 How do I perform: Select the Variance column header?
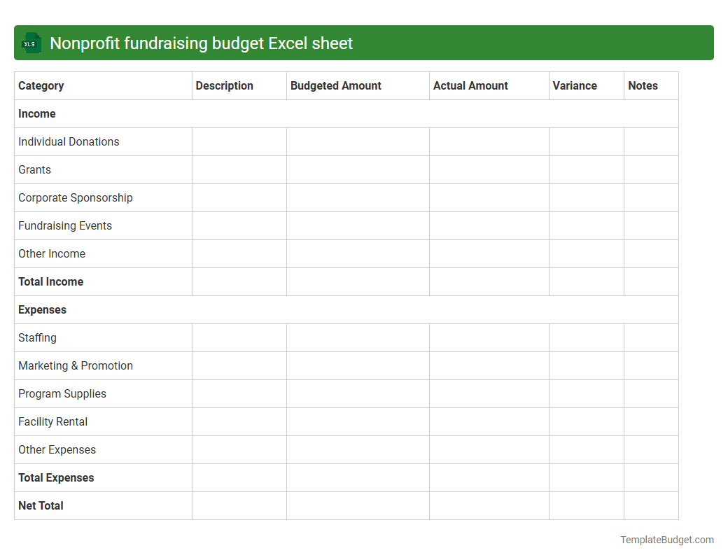pyautogui.click(x=575, y=85)
